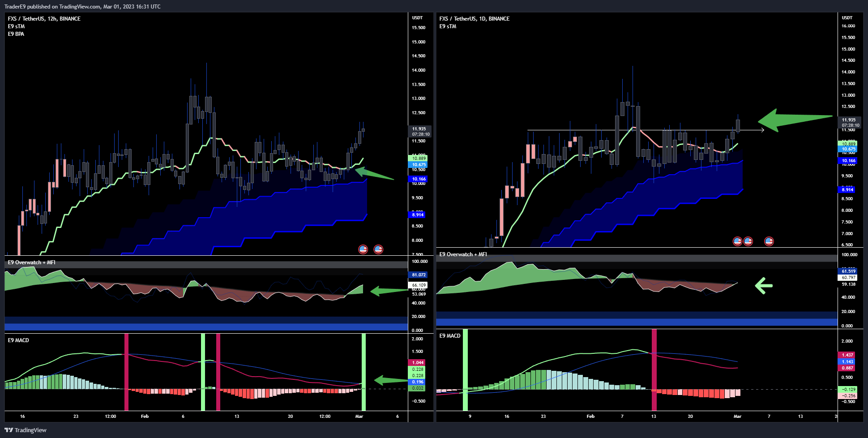This screenshot has width=868, height=438.
Task: Click the light-blue 10.675 price tag, 12h chart
Action: [x=418, y=165]
